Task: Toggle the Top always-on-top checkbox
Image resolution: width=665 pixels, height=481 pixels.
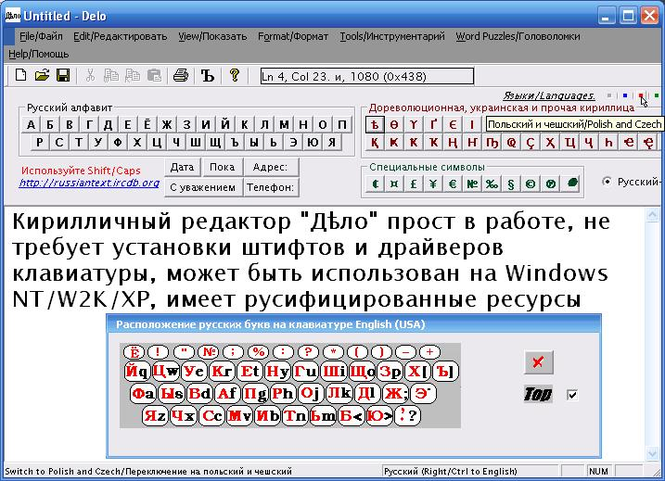Action: [x=572, y=394]
